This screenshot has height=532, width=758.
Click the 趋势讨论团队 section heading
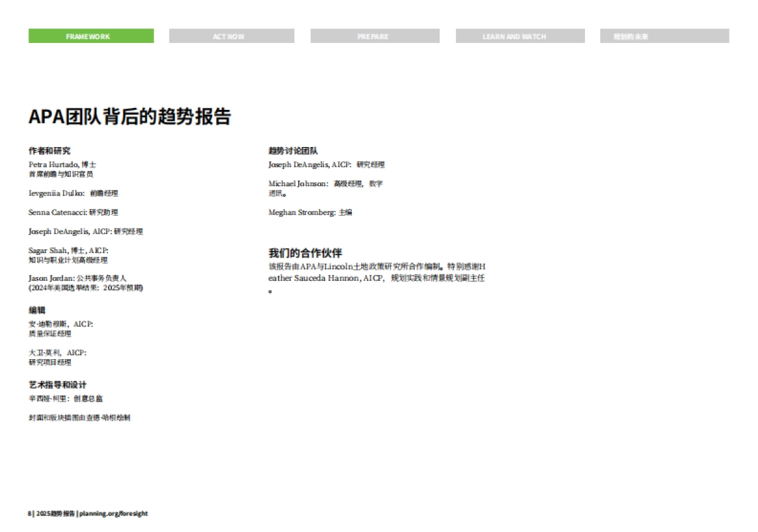293,151
